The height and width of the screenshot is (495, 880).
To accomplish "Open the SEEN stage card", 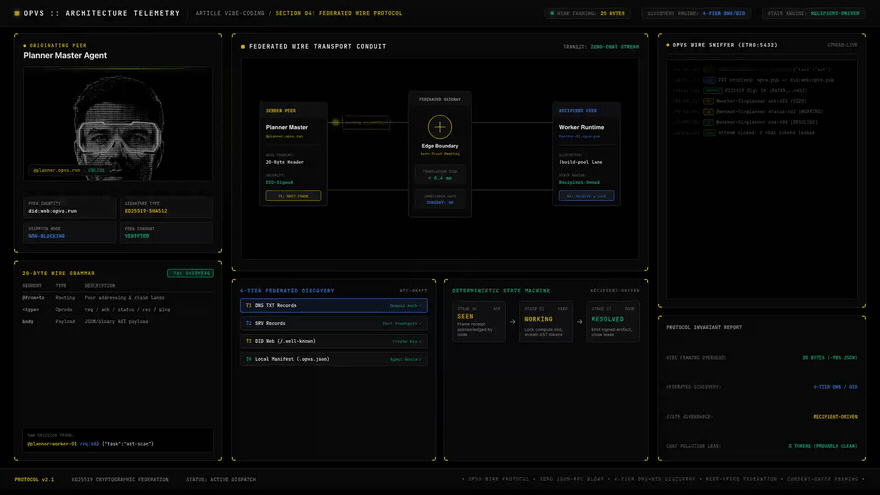I will tap(479, 322).
